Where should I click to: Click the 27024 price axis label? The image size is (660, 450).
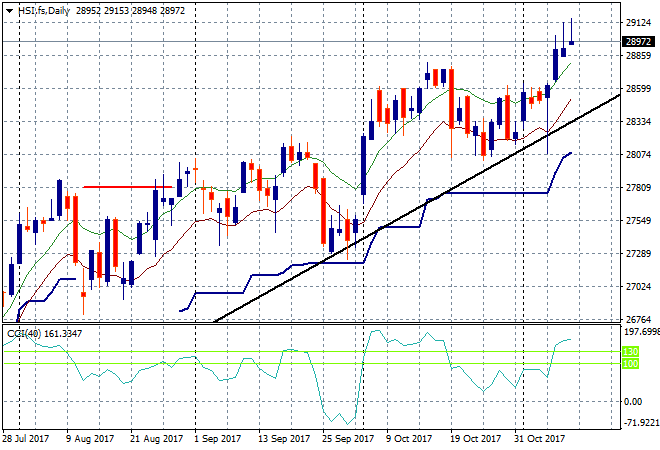tap(638, 287)
